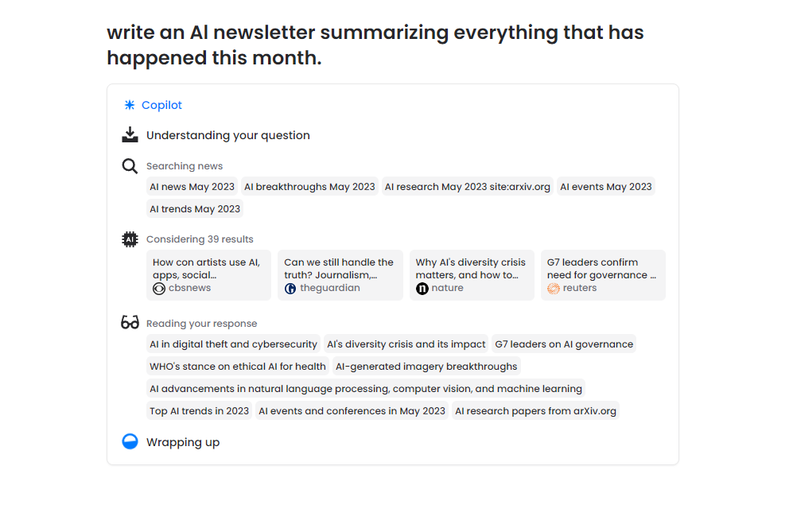Click the cbsnews source logo icon

click(x=159, y=289)
